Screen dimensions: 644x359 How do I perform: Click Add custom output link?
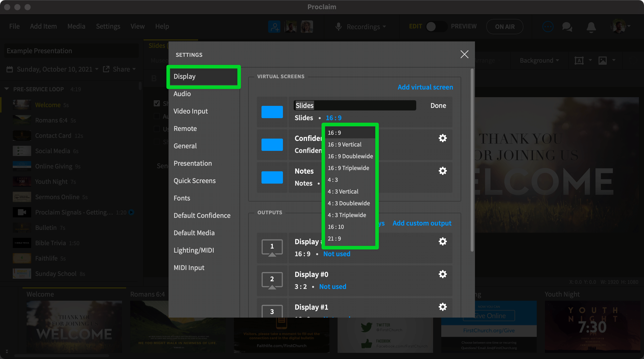pos(422,223)
